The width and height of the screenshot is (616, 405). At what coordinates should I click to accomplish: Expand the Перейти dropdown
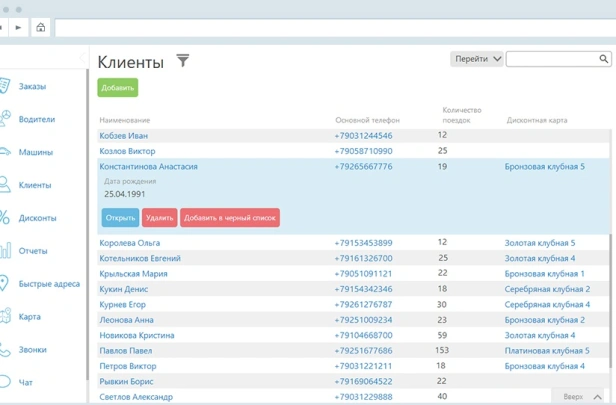(x=477, y=59)
